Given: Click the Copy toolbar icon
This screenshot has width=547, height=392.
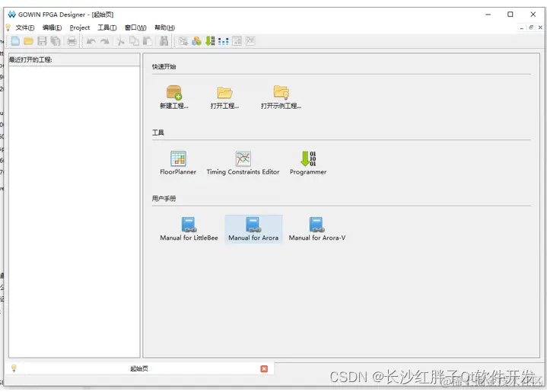Looking at the screenshot, I should pos(134,41).
